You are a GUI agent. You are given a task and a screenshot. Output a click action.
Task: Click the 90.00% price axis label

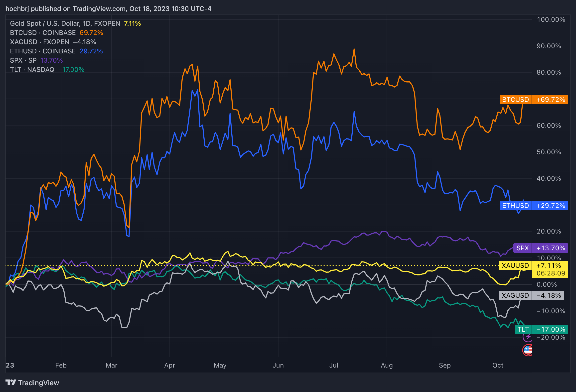549,46
